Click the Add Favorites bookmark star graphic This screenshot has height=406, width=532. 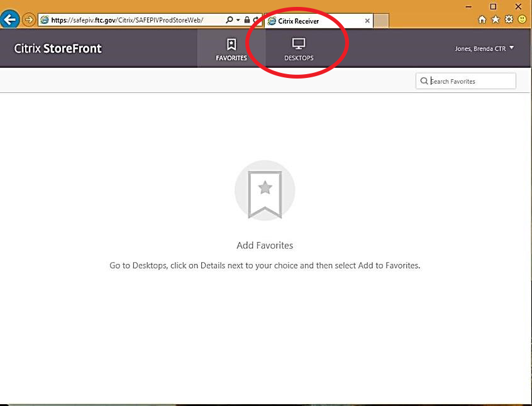[265, 190]
